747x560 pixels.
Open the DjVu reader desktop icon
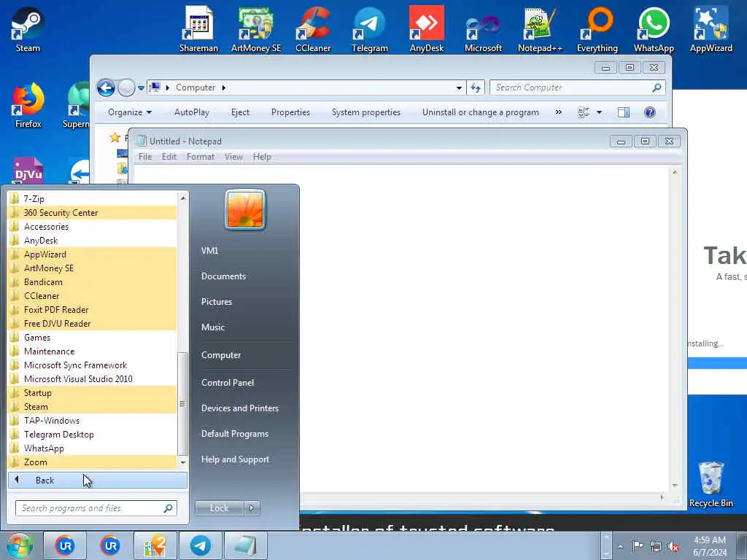point(28,171)
